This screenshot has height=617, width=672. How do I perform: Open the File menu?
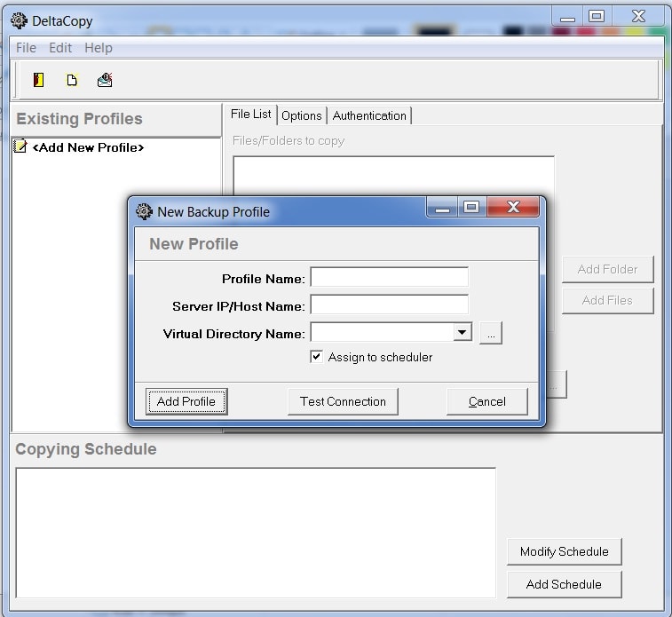click(26, 48)
